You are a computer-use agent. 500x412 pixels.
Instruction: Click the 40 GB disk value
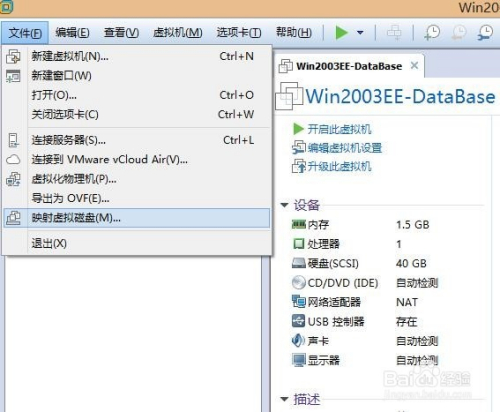click(x=411, y=263)
